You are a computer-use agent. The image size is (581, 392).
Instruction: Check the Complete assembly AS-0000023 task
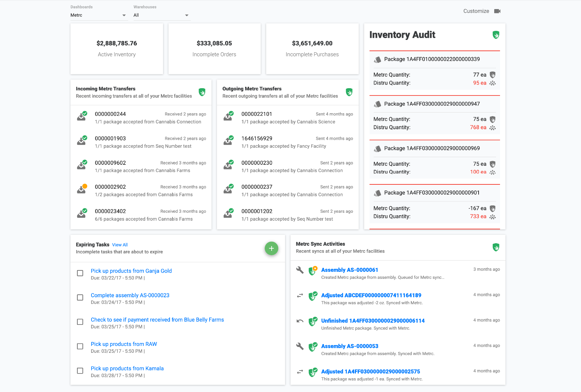click(80, 298)
